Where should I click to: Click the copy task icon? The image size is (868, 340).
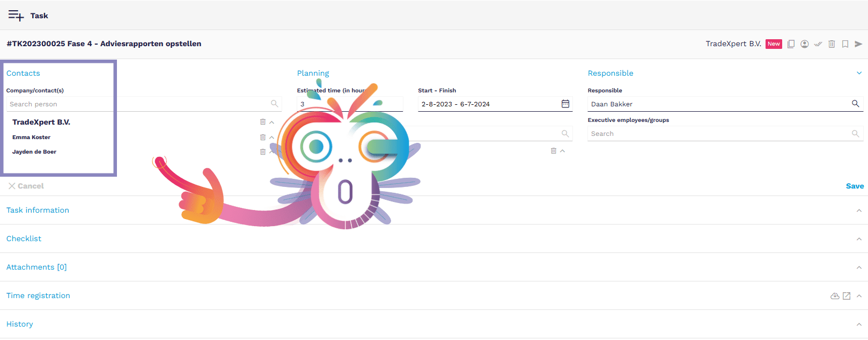click(x=791, y=44)
